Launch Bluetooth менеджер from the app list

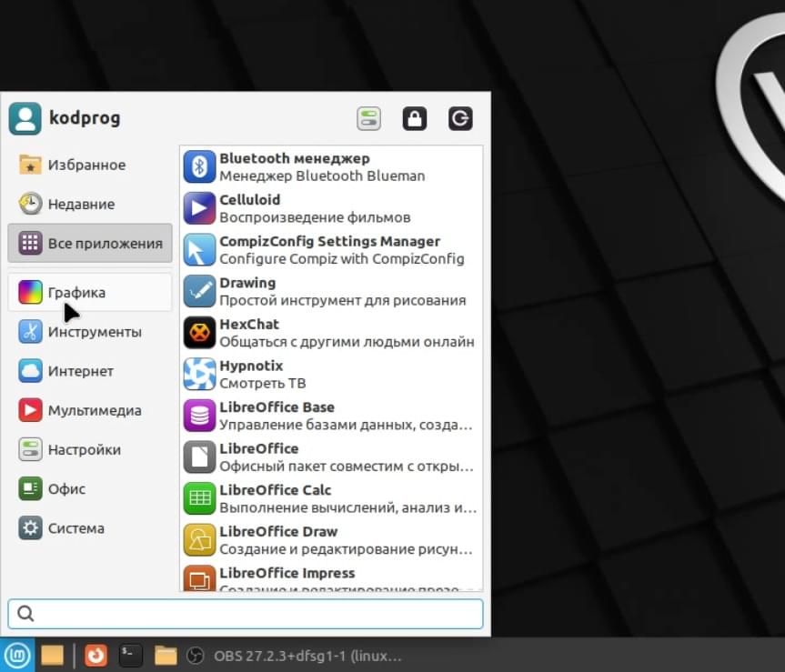pyautogui.click(x=331, y=166)
